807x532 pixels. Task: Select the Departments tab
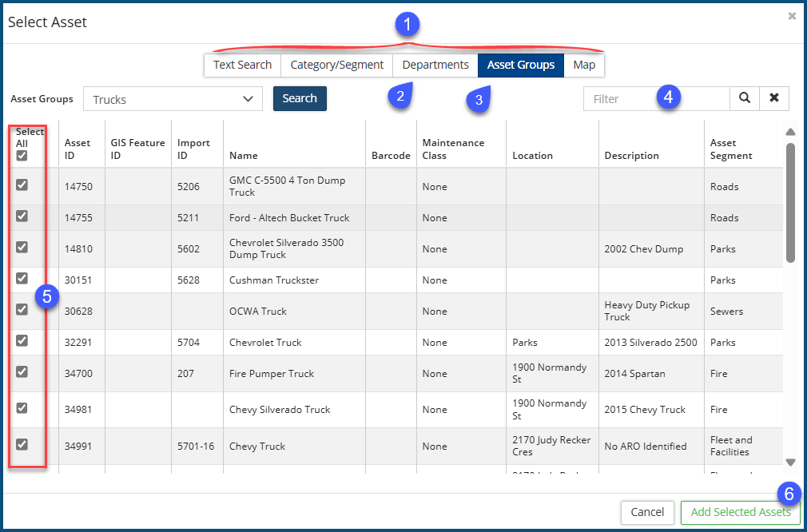pyautogui.click(x=435, y=65)
